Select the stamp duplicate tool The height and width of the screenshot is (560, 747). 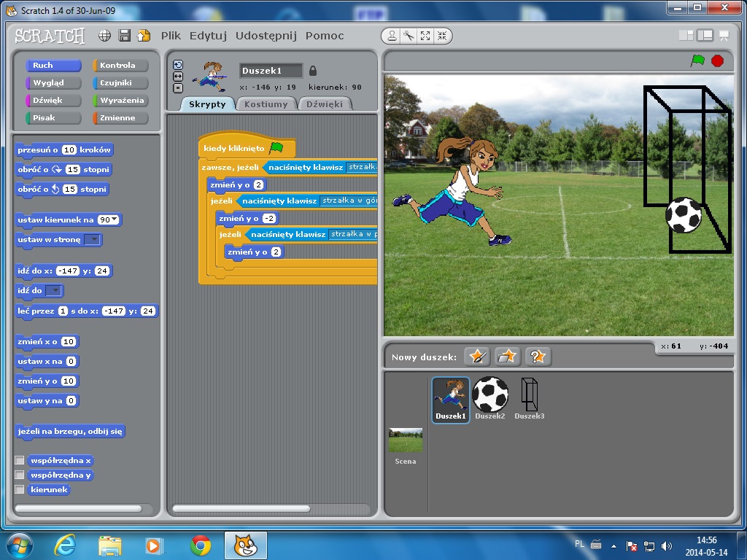pyautogui.click(x=392, y=36)
